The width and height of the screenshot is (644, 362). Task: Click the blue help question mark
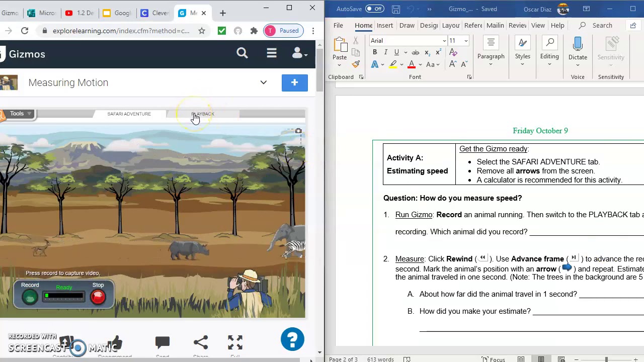[x=292, y=339]
